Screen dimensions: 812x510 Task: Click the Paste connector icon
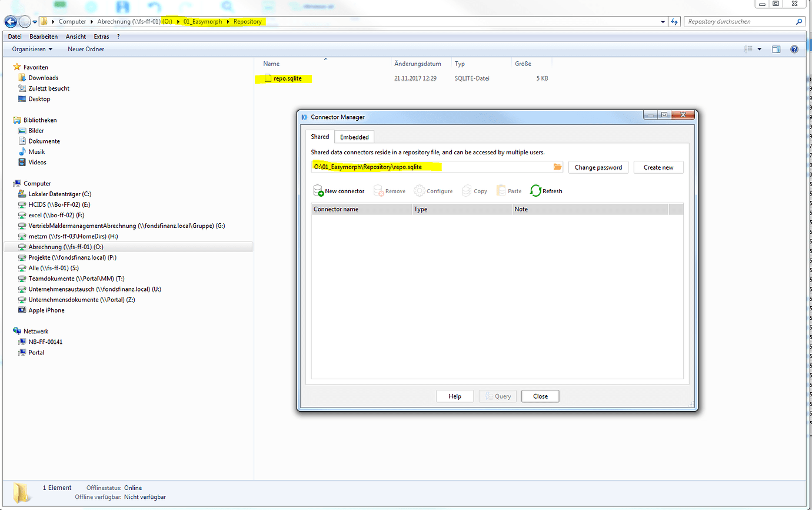pyautogui.click(x=501, y=191)
